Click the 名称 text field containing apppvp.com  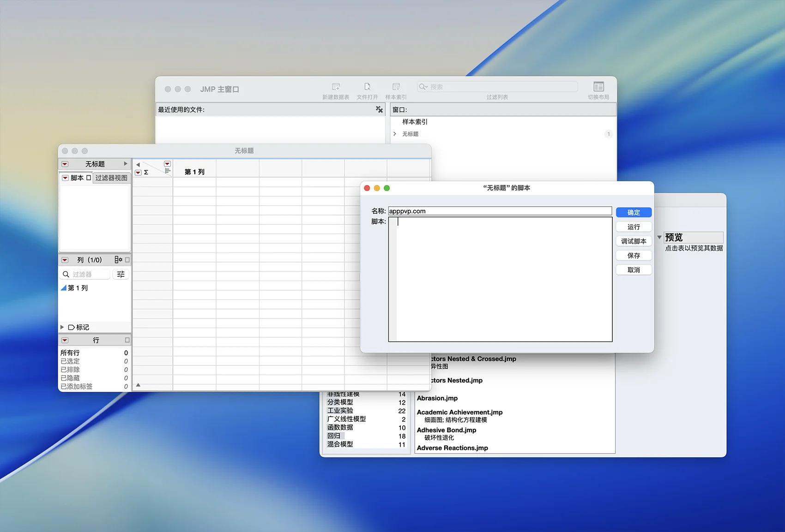[x=500, y=211]
